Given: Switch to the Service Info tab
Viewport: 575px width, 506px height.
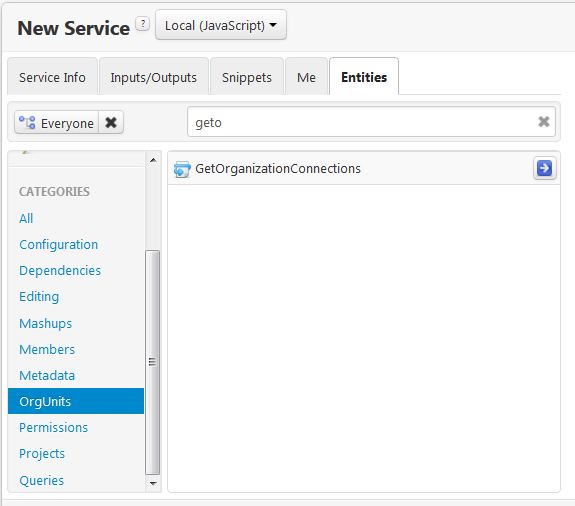Looking at the screenshot, I should (x=52, y=77).
